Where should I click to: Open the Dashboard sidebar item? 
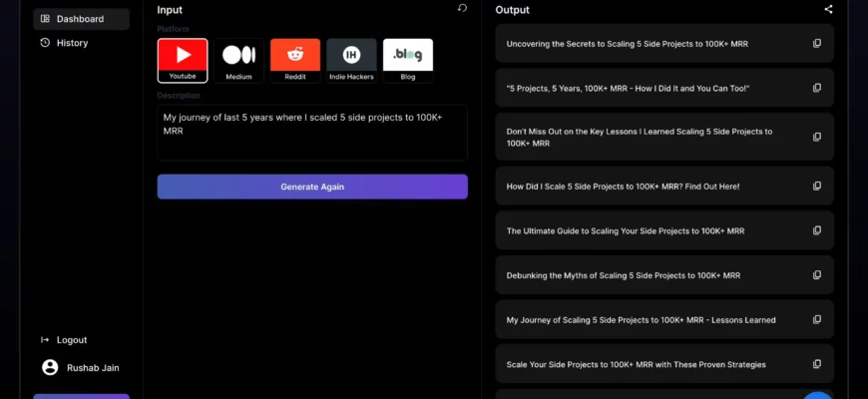pyautogui.click(x=81, y=19)
